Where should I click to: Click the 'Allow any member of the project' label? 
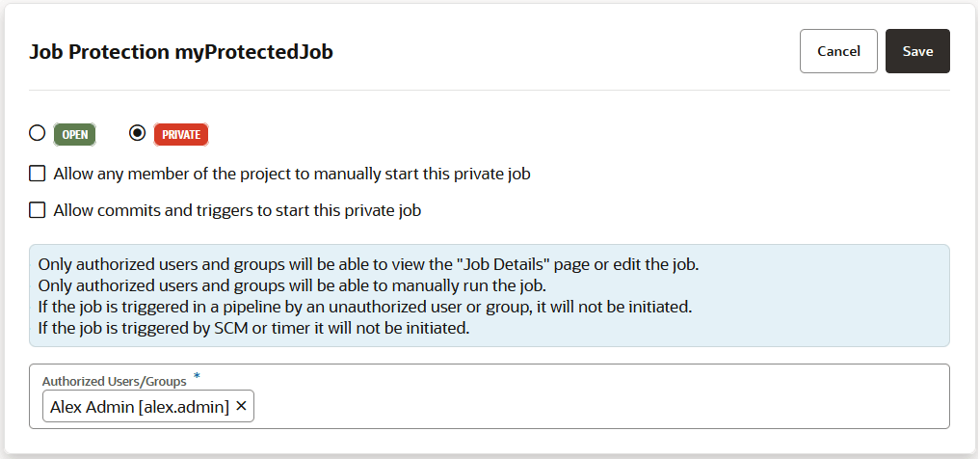point(292,175)
